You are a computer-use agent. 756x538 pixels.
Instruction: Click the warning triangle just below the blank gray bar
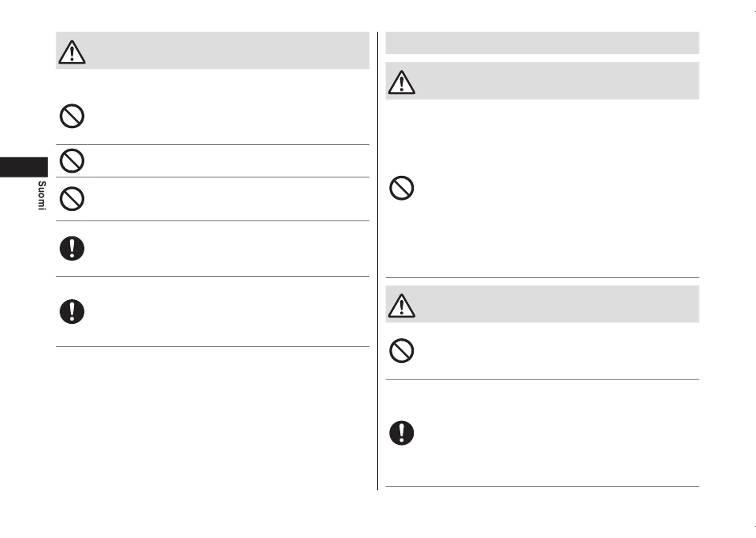point(402,82)
